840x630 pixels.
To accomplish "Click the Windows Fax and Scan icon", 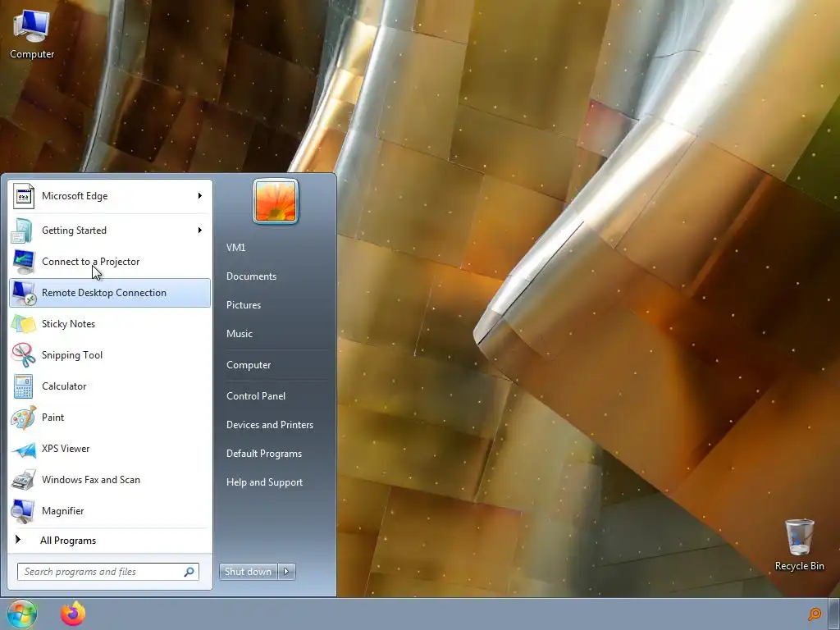I will (24, 479).
